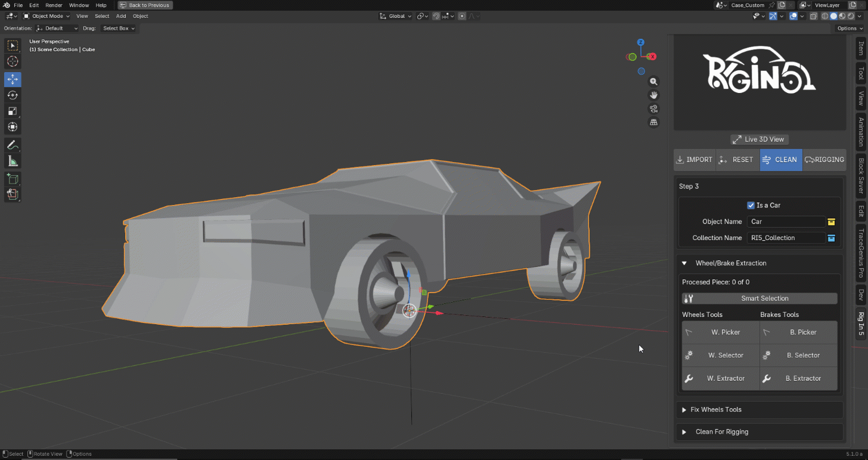Click the red X axis gizmo

[x=653, y=57]
